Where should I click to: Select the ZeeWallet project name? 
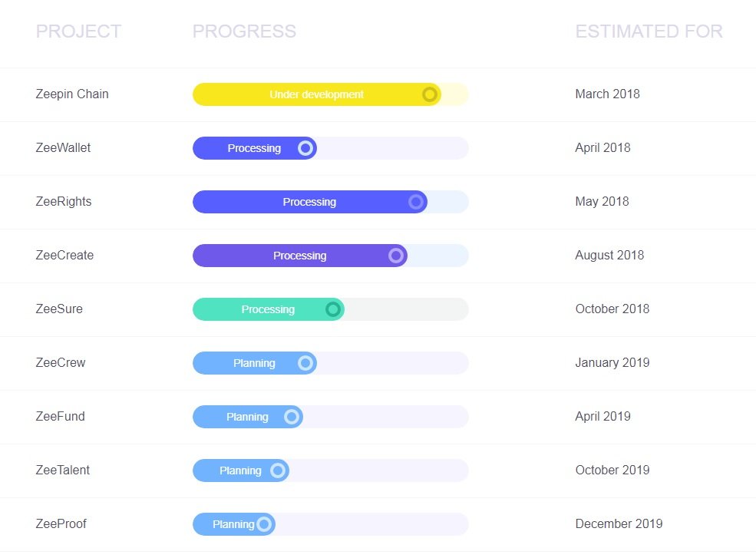coord(63,147)
